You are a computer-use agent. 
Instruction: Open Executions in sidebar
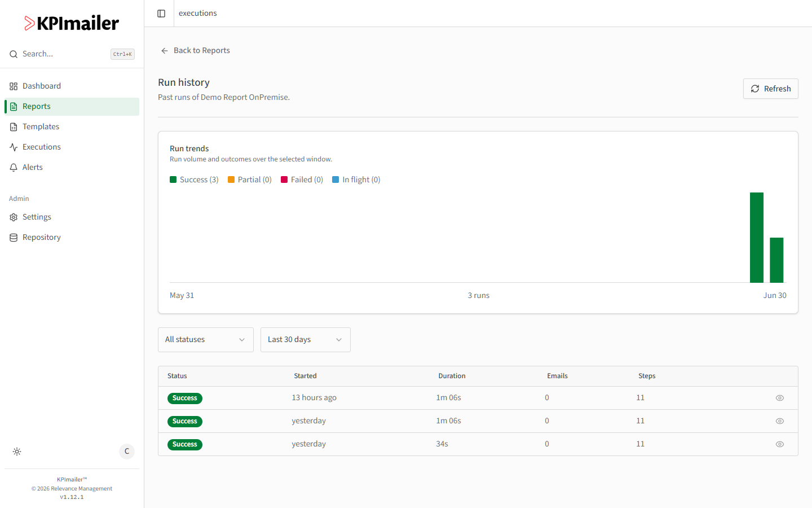click(x=72, y=147)
